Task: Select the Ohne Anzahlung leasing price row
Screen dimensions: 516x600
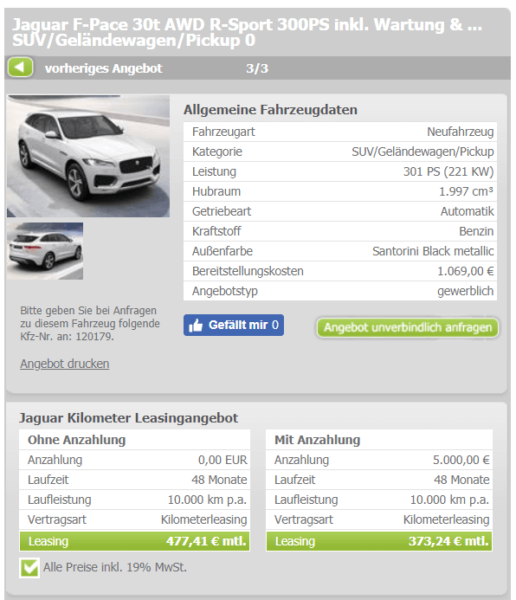Action: (x=135, y=541)
